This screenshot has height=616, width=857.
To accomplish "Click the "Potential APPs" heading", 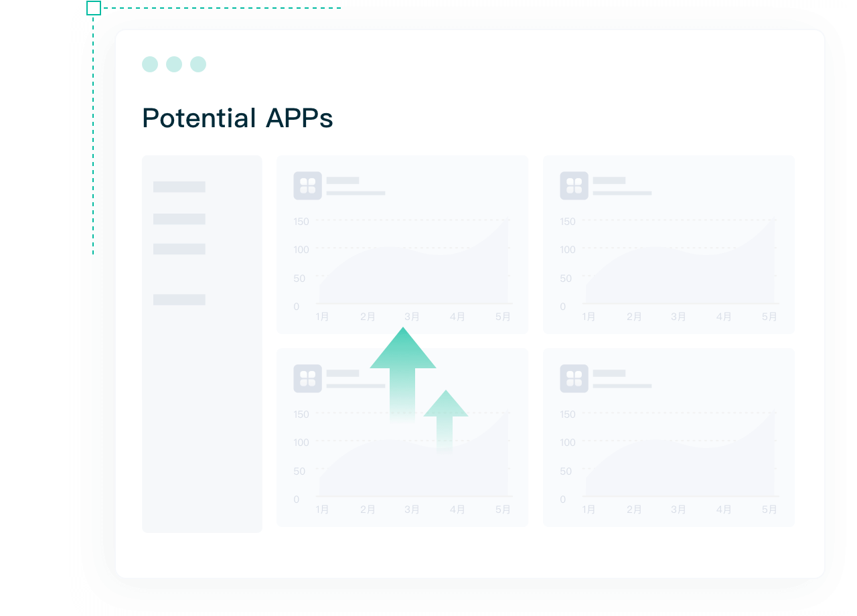I will [x=238, y=119].
